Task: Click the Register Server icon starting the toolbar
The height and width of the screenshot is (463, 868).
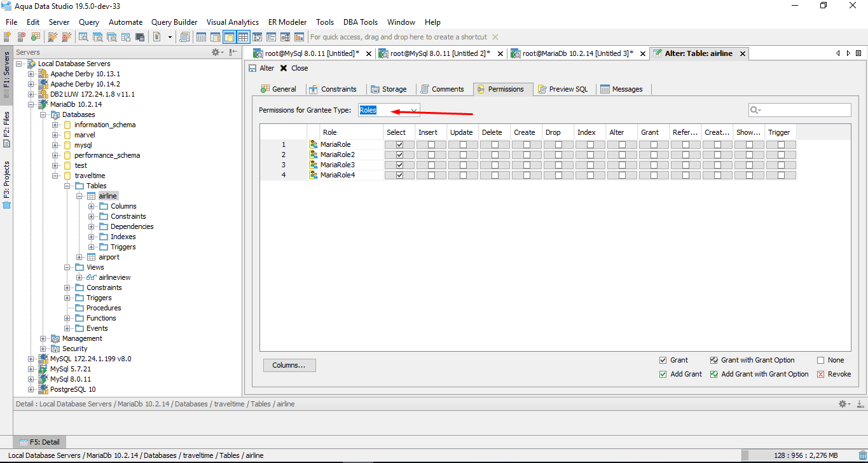Action: point(8,37)
